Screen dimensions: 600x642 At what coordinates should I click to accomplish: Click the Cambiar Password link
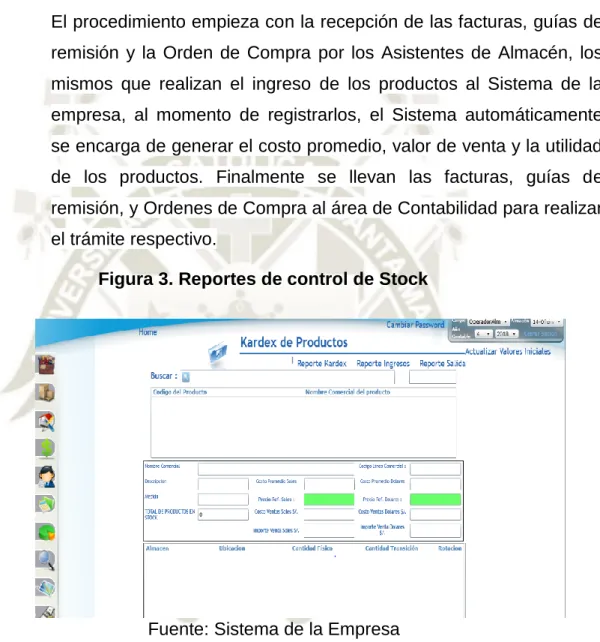pos(415,325)
